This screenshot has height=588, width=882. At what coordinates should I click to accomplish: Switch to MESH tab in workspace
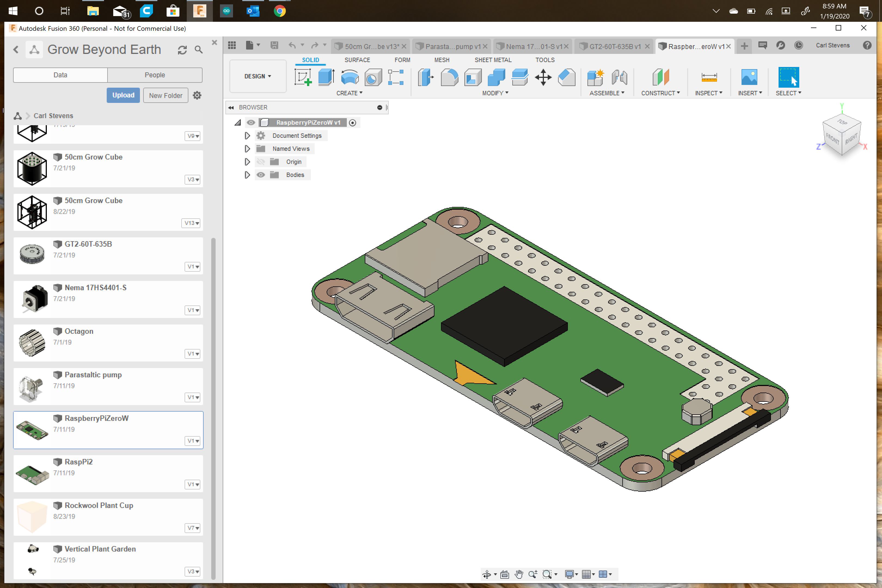440,60
